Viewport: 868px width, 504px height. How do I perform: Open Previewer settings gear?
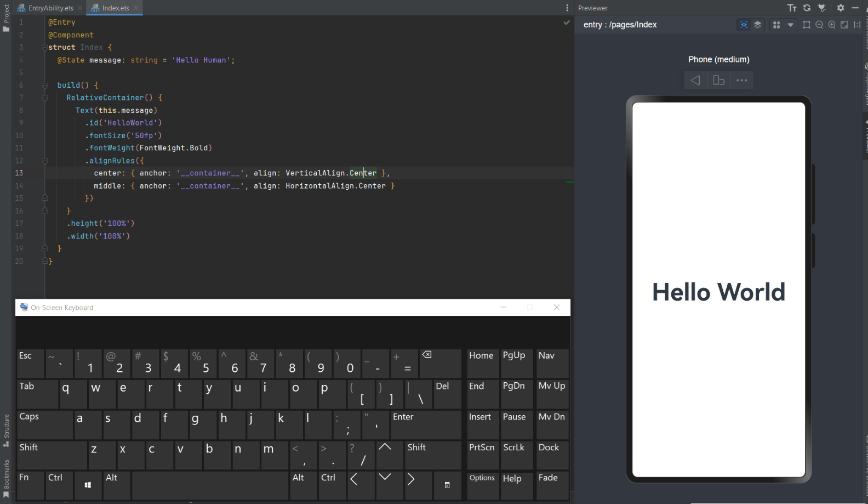coord(841,8)
